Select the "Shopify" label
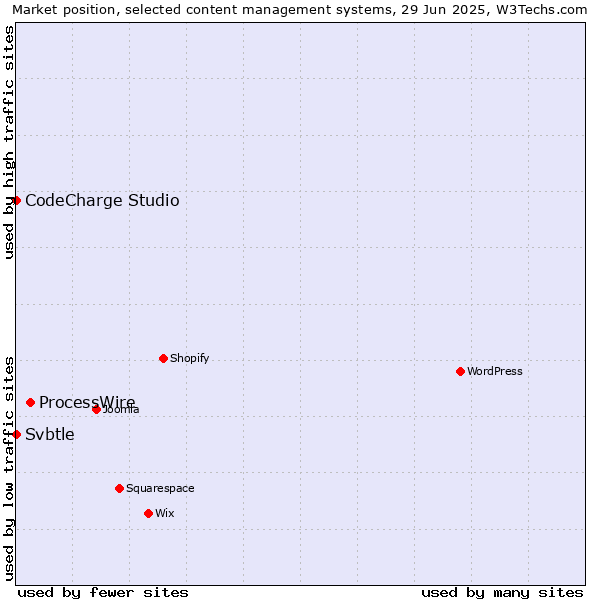 (189, 359)
